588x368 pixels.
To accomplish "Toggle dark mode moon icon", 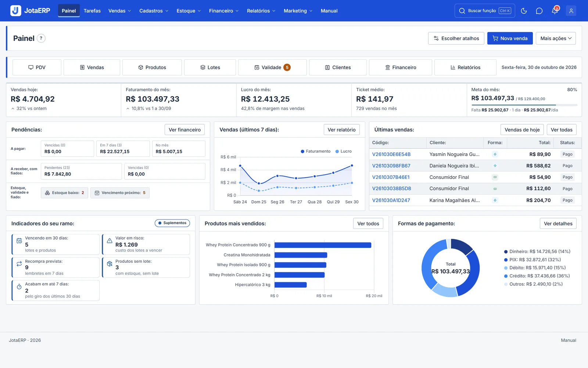I will (x=524, y=11).
